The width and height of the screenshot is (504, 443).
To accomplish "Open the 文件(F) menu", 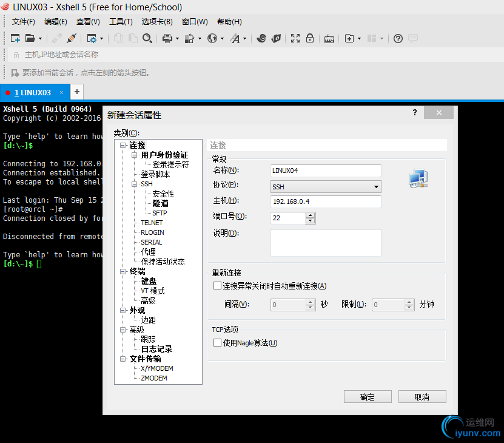I will point(23,22).
